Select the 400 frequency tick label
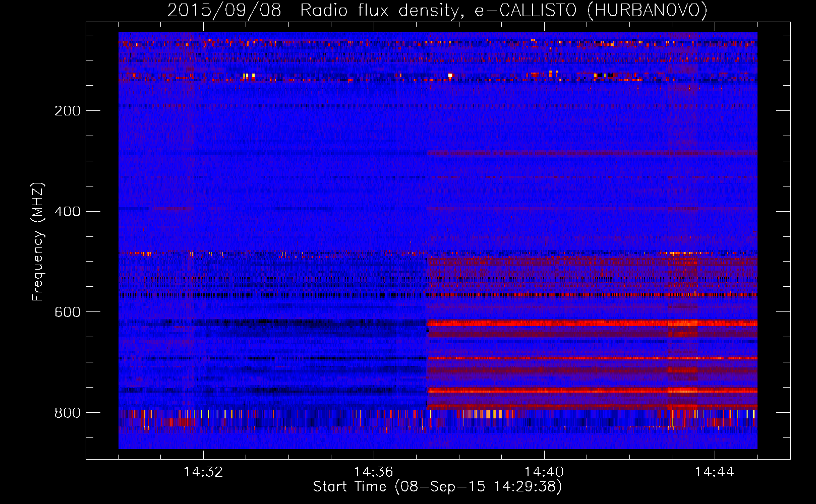The height and width of the screenshot is (504, 816). coord(68,212)
